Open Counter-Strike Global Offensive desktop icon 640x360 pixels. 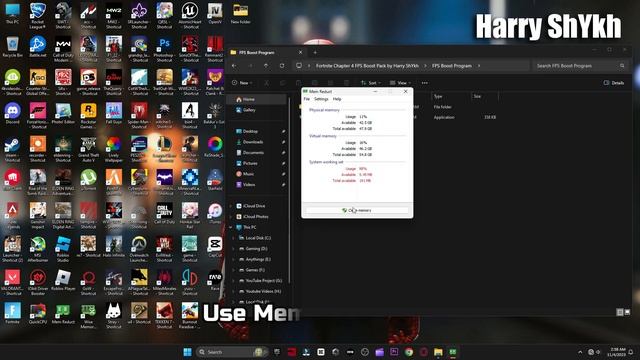(x=38, y=82)
